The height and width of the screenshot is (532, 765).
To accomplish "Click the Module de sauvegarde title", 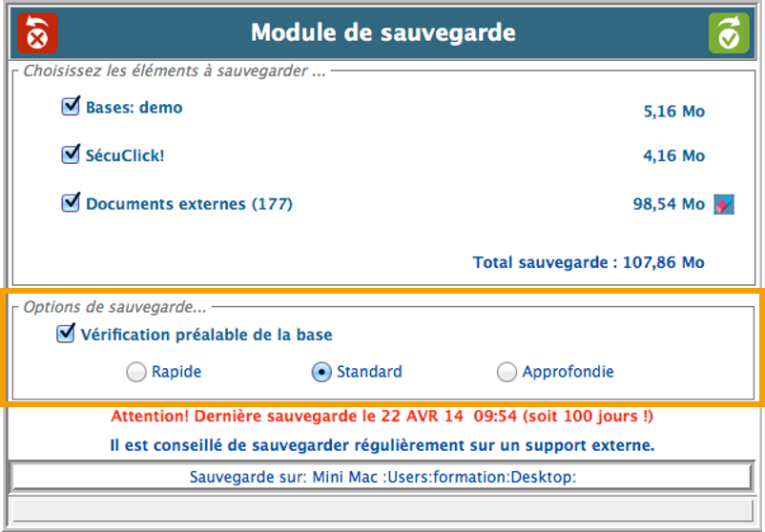I will (382, 32).
